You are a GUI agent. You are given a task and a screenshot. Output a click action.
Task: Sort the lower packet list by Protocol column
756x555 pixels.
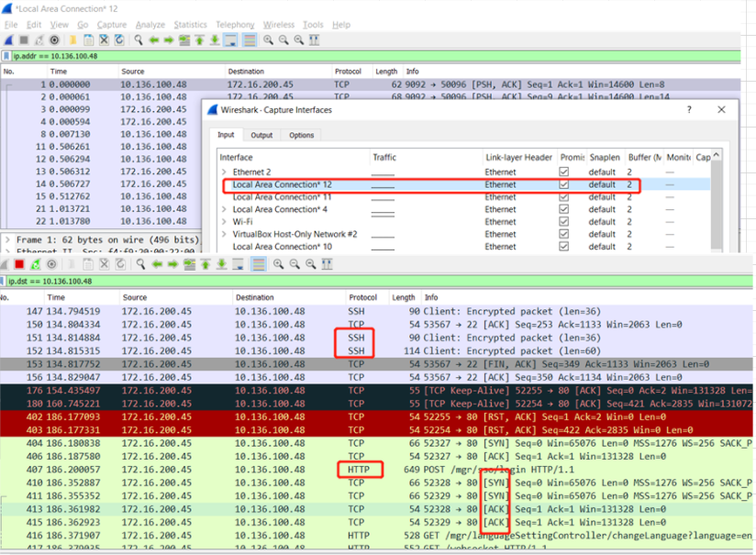pyautogui.click(x=367, y=297)
